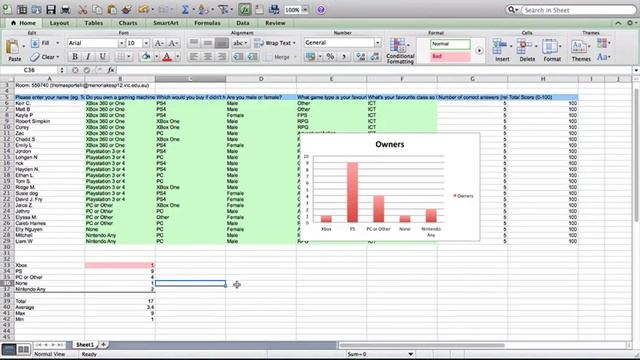Increase decimal places
640x360 pixels.
pyautogui.click(x=360, y=56)
